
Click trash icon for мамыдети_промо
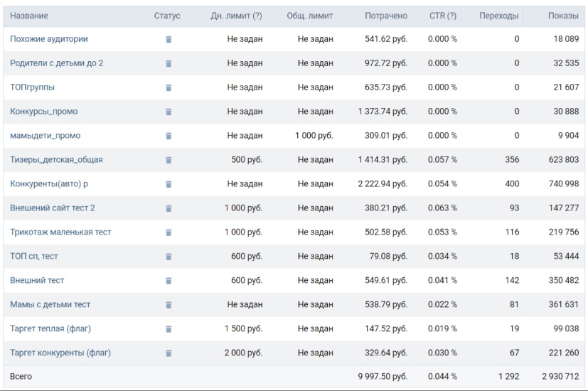(x=169, y=136)
